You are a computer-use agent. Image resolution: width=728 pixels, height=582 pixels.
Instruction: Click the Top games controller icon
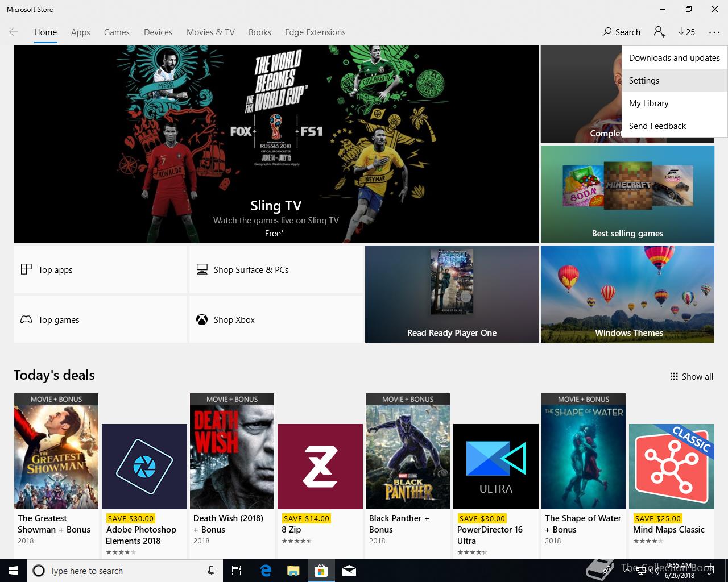pyautogui.click(x=26, y=319)
